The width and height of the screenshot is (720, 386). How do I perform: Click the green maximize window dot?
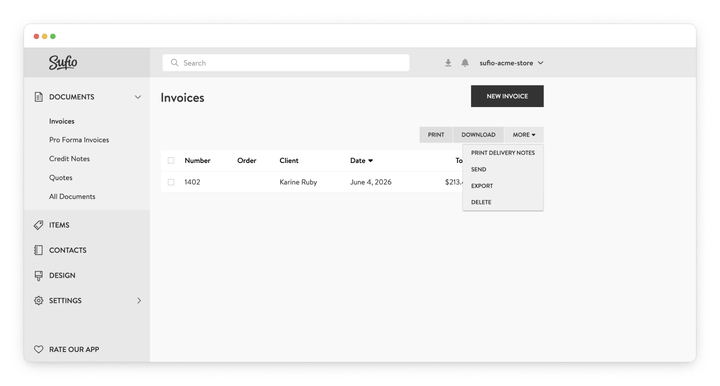click(x=53, y=36)
